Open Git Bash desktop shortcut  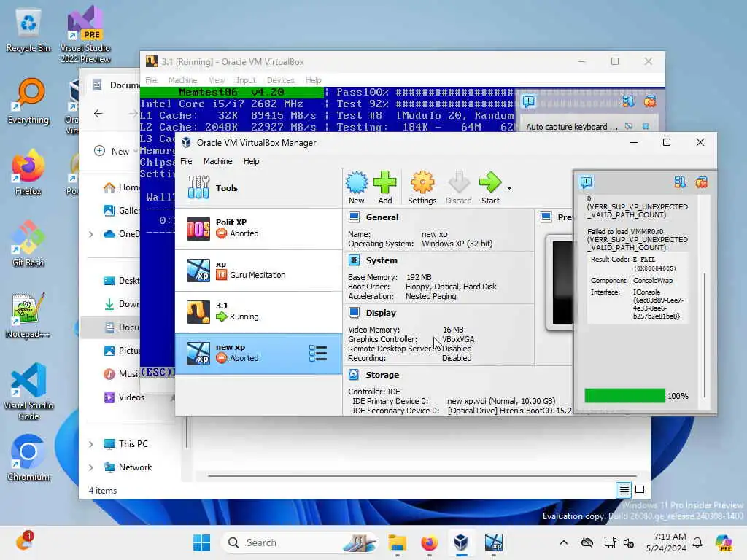tap(28, 244)
